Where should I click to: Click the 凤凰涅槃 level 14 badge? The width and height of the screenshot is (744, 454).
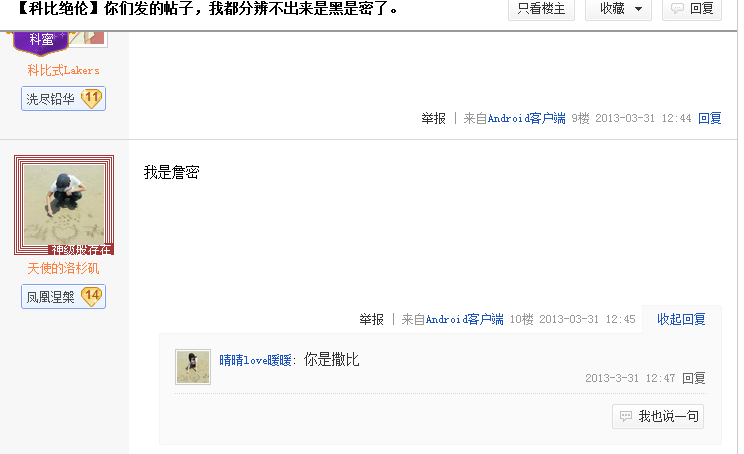63,296
